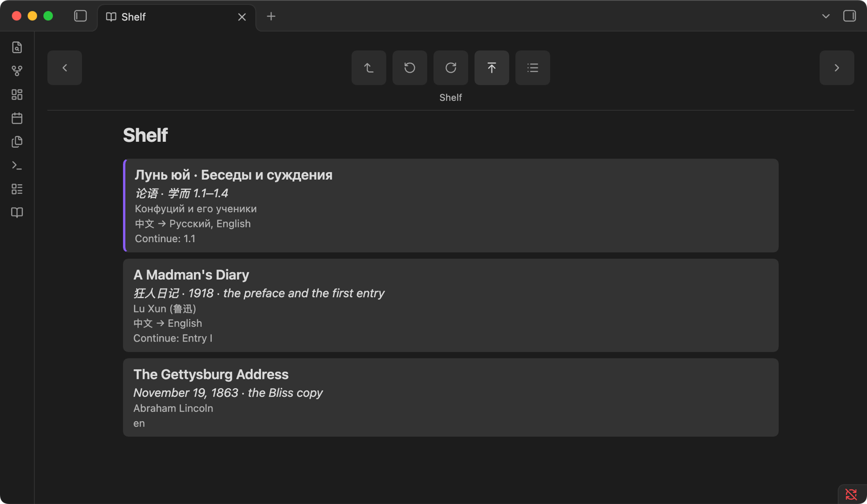Click the 'Shelf' page heading
Viewport: 867px width, 504px height.
coord(145,135)
